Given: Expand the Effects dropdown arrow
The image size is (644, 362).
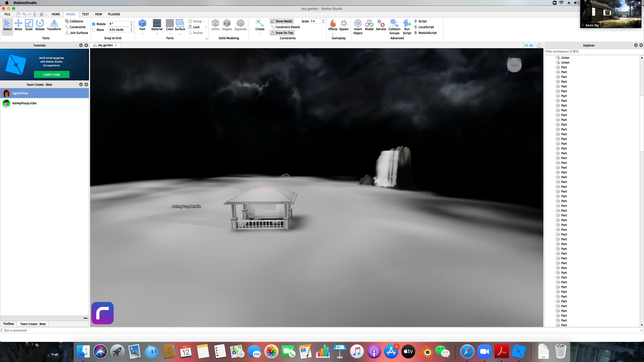Looking at the screenshot, I should pos(333,34).
